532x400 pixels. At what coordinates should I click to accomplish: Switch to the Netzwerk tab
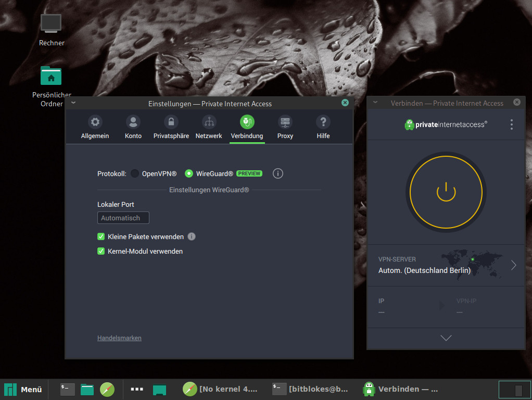click(209, 128)
